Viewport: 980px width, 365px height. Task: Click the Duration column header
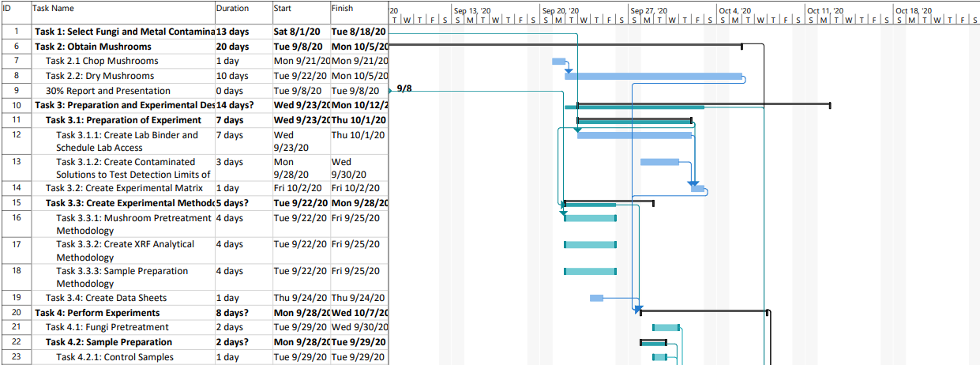pyautogui.click(x=242, y=12)
